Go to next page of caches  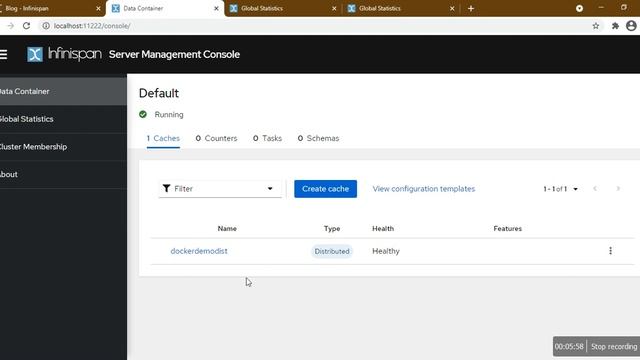[618, 189]
